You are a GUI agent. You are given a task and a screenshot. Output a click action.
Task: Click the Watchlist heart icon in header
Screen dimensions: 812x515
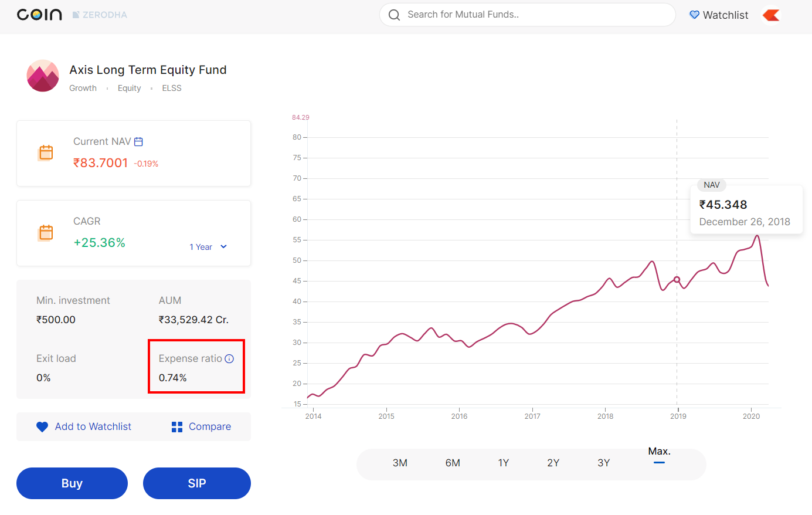point(694,15)
